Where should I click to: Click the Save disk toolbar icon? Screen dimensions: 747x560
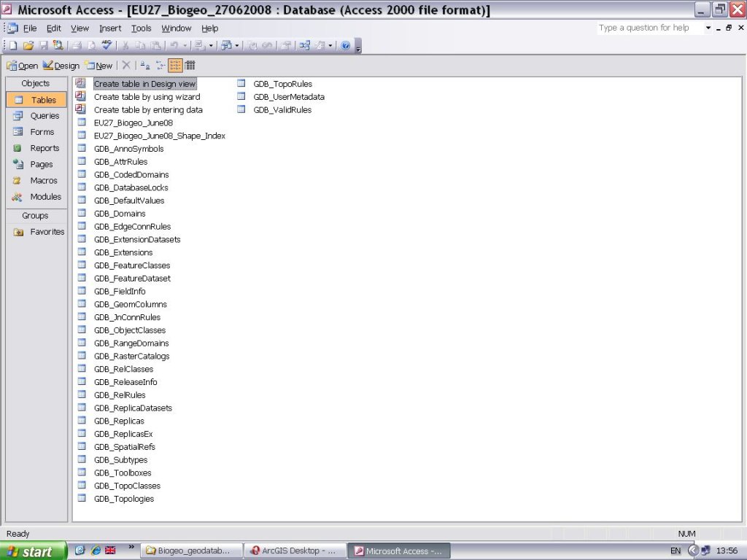[x=43, y=45]
